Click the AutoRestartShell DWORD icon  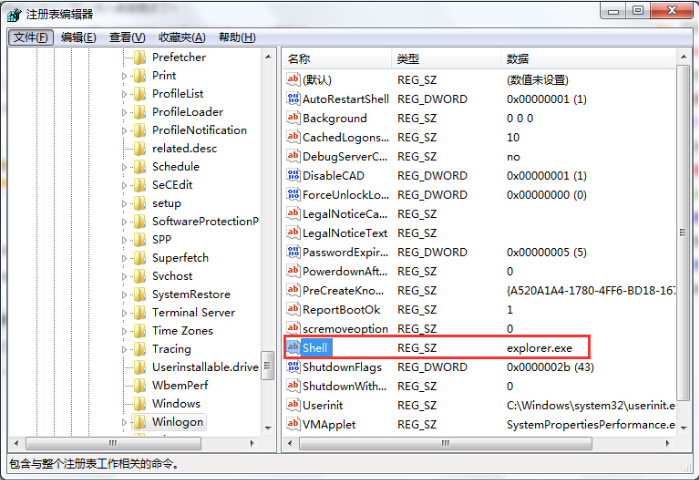294,99
